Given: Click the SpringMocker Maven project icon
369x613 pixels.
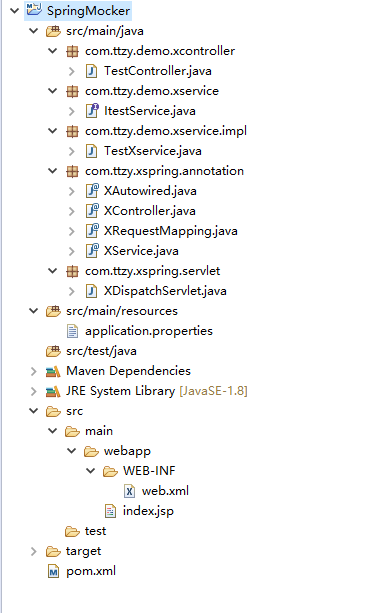Looking at the screenshot, I should [34, 9].
